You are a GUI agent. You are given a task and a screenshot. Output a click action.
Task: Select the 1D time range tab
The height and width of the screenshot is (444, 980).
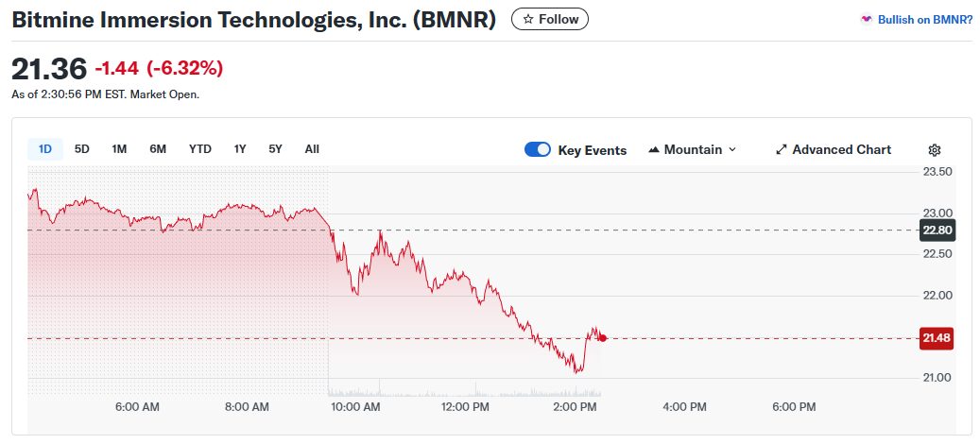(45, 148)
